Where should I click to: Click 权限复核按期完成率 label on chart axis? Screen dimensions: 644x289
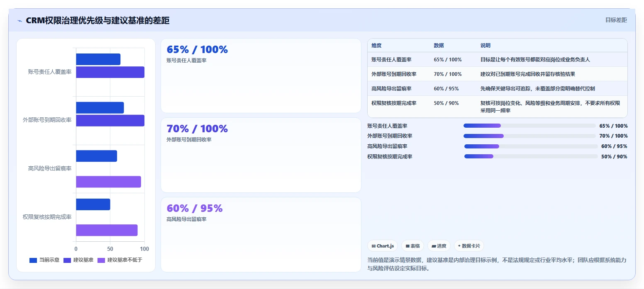pyautogui.click(x=47, y=217)
